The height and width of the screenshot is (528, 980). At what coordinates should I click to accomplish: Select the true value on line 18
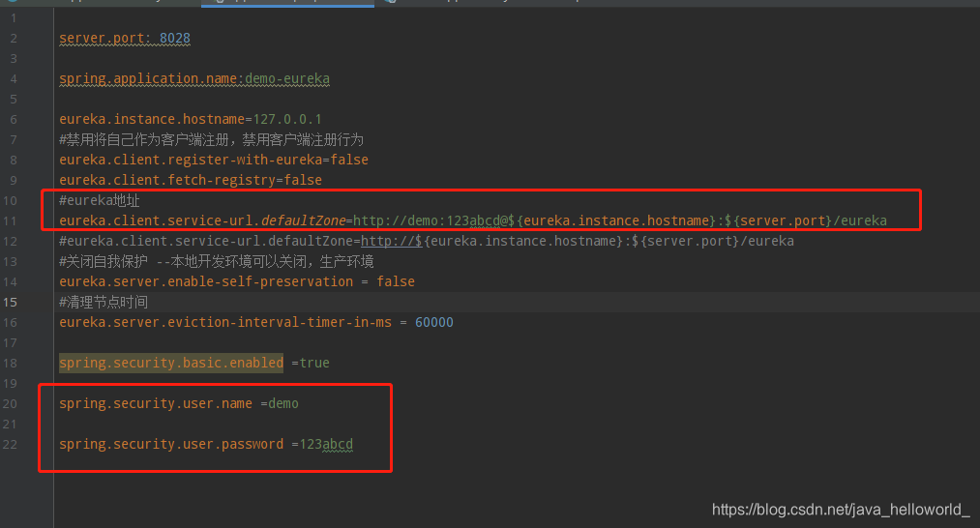coord(314,363)
